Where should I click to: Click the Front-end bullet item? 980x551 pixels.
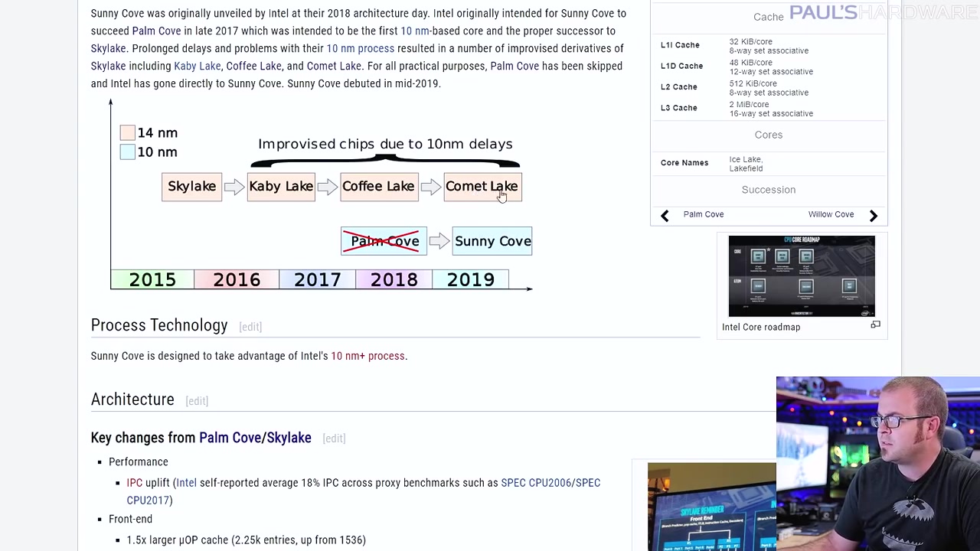[x=131, y=520]
